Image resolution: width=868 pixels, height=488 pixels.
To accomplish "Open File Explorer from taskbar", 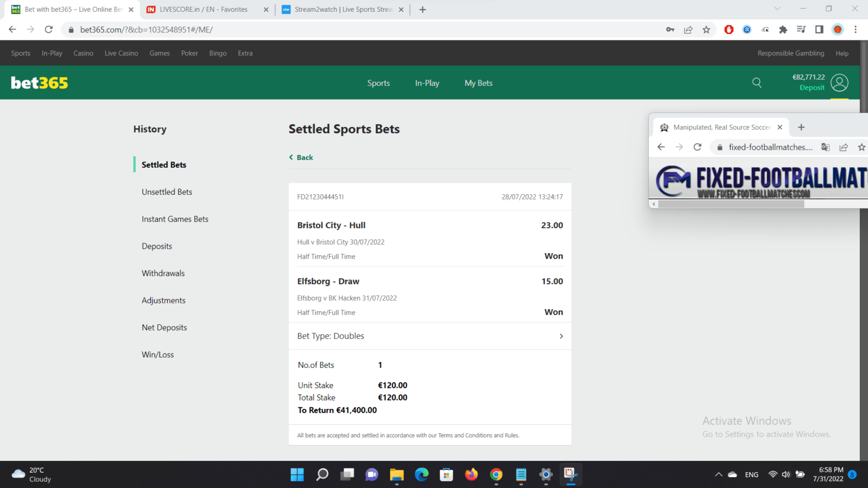I will click(397, 474).
